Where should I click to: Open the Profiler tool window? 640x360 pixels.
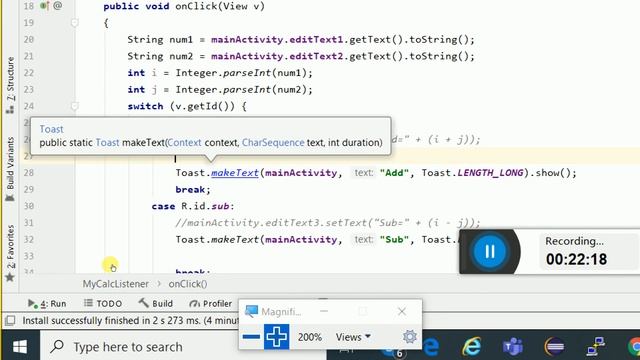pos(211,303)
